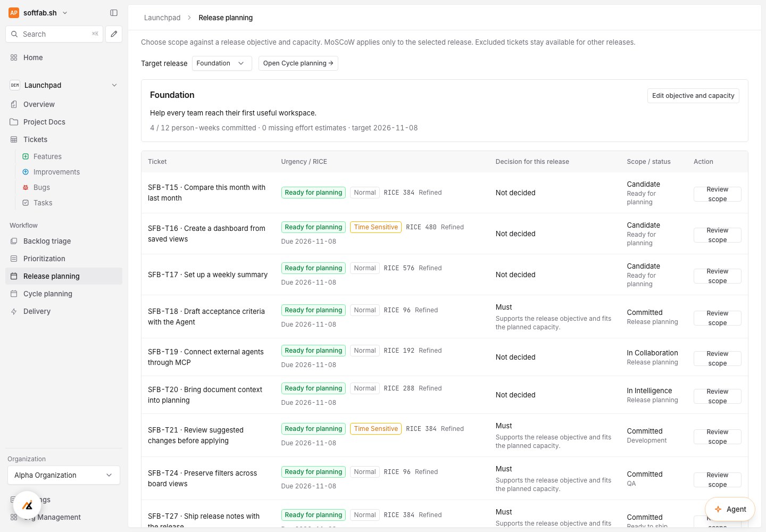The width and height of the screenshot is (766, 532).
Task: Click the Overview document icon
Action: click(x=14, y=104)
